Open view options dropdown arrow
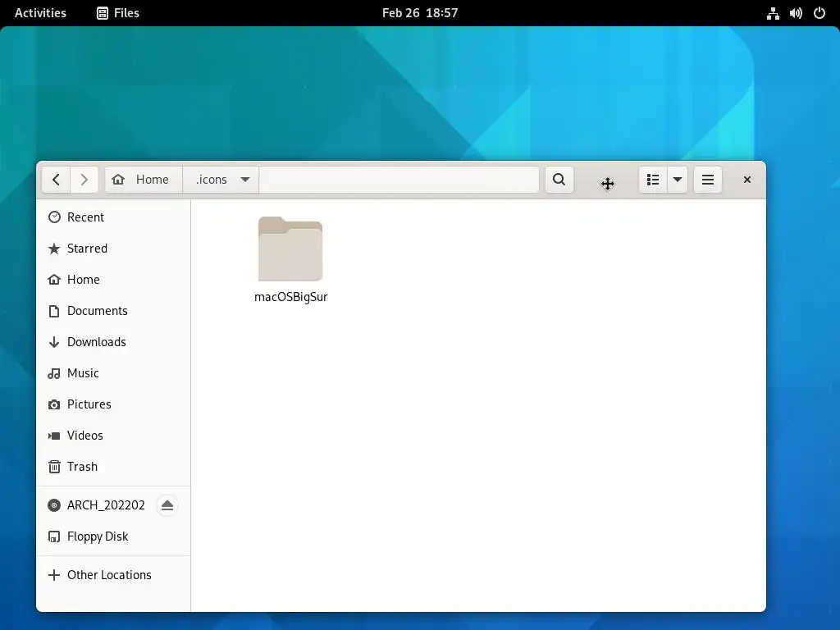Image resolution: width=840 pixels, height=630 pixels. (x=678, y=180)
